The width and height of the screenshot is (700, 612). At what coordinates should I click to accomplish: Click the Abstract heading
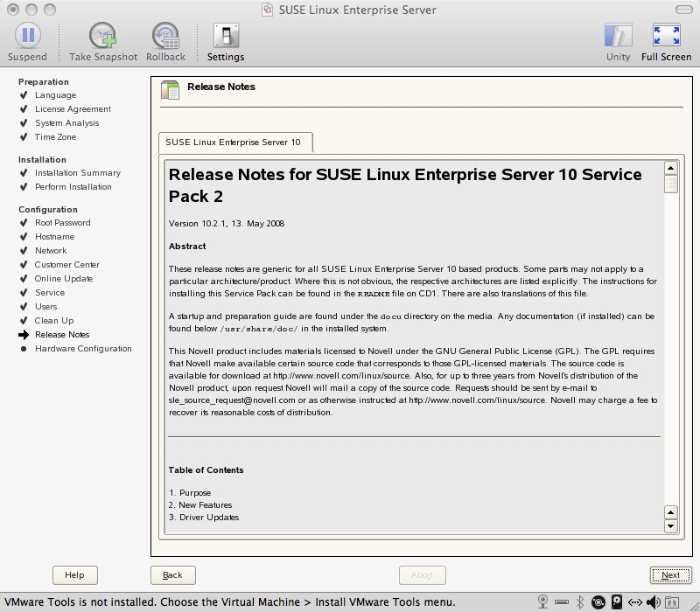[x=187, y=247]
